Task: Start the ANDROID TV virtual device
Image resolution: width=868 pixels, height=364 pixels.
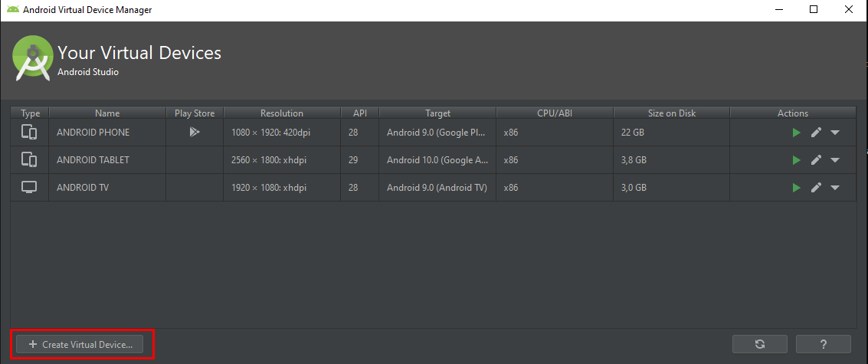Action: pos(797,188)
